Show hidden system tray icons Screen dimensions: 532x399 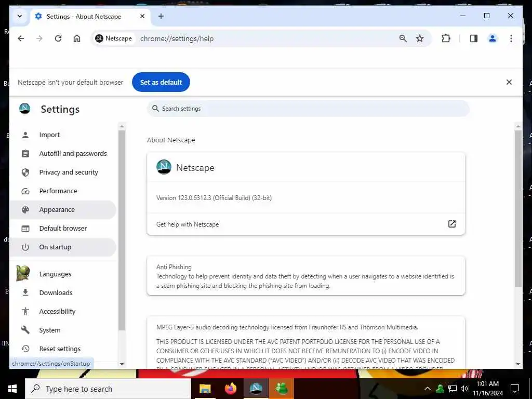coord(428,389)
